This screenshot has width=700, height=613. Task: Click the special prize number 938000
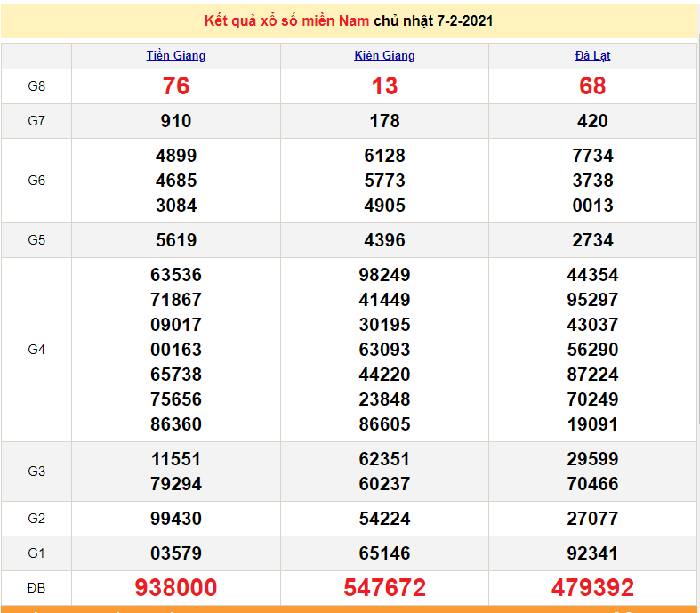point(176,588)
